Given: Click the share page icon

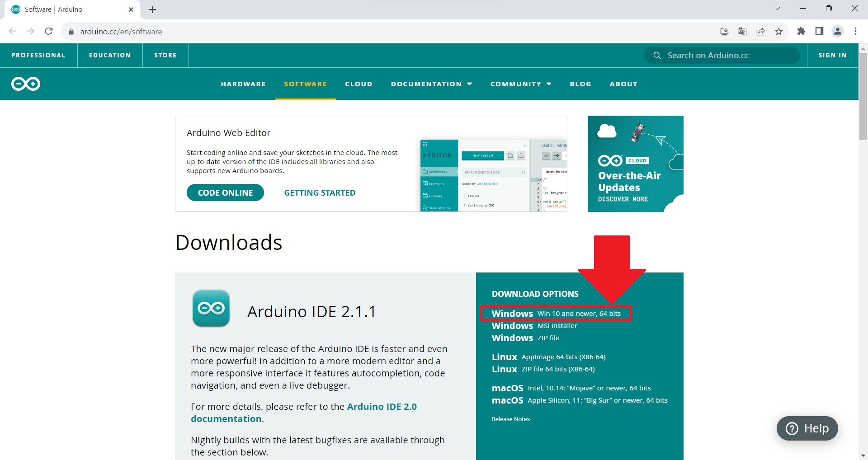Looking at the screenshot, I should click(x=761, y=31).
